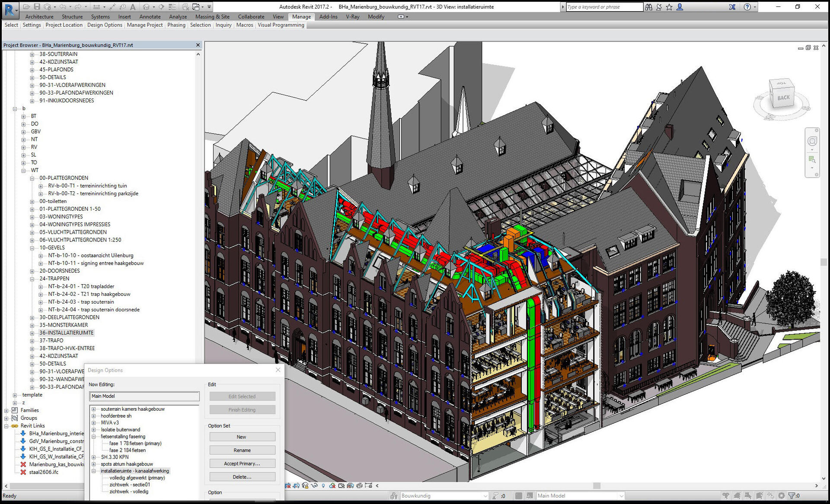
Task: Click the Open file icon
Action: pyautogui.click(x=26, y=6)
